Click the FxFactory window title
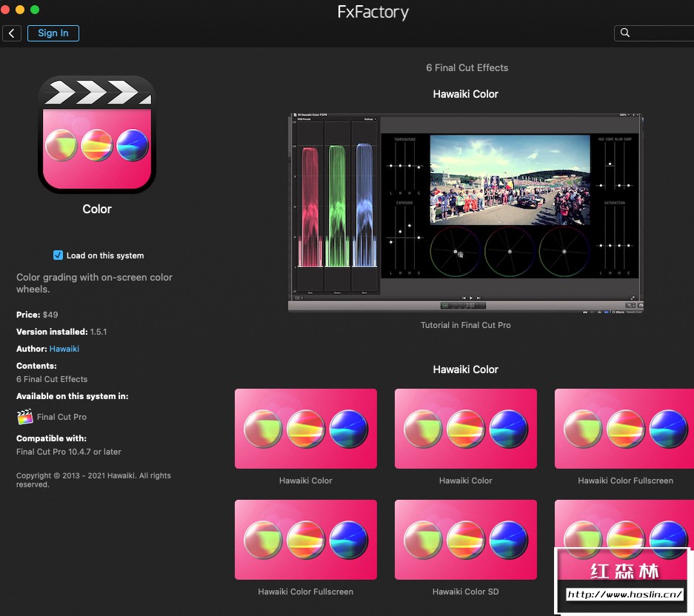Screen dimensions: 694x616 tap(373, 12)
